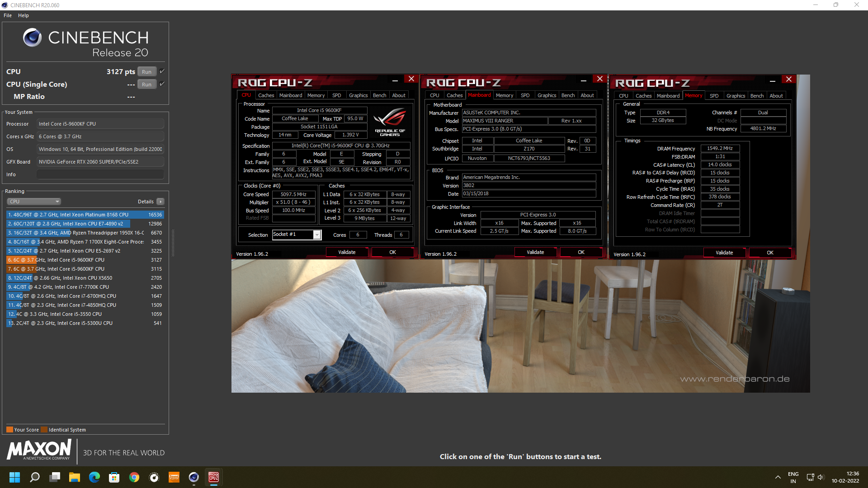Open taskbar Search icon

click(35, 477)
